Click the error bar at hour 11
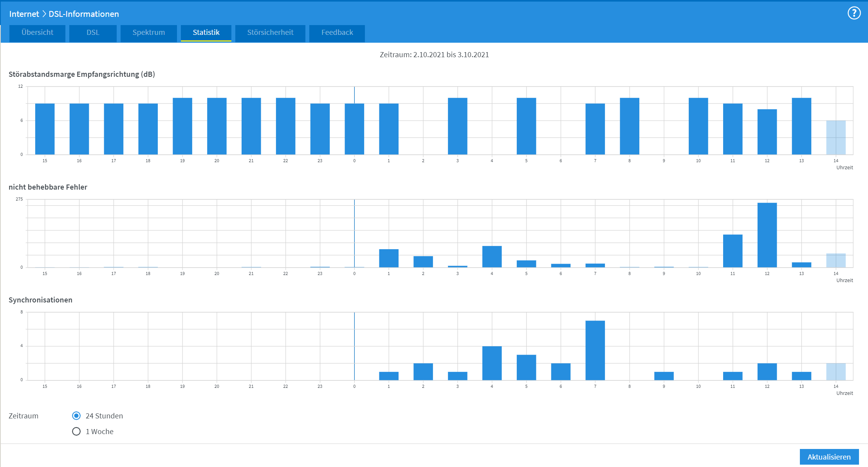Screen dimensions: 868x467 tap(733, 251)
